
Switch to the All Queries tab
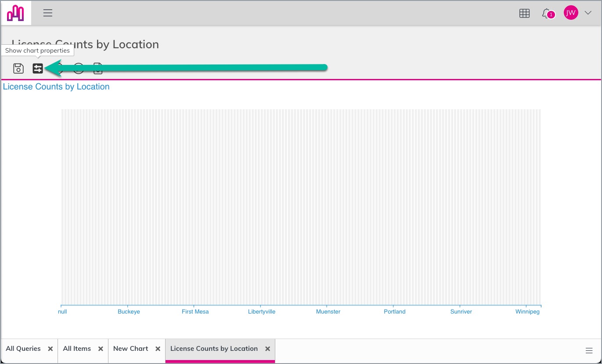[23, 349]
